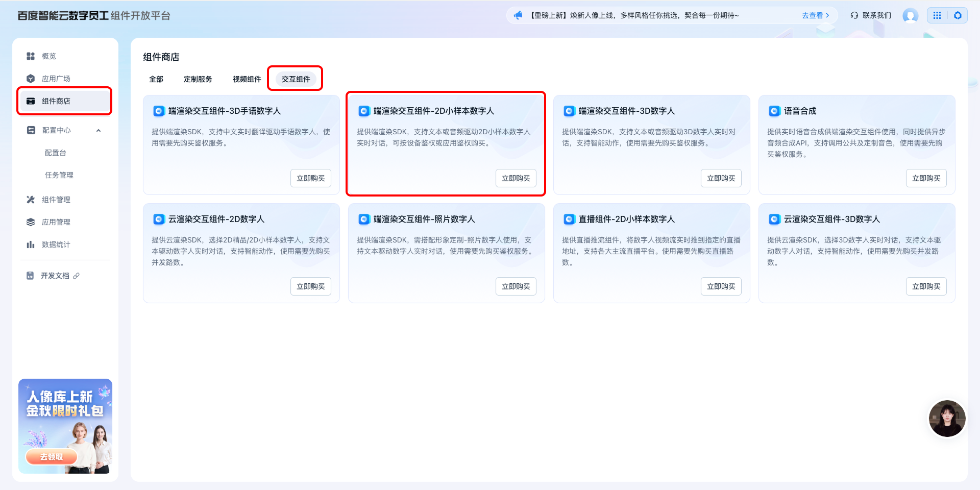Screen dimensions: 980x490
Task: Open the 去查看 announcement link
Action: (x=815, y=15)
